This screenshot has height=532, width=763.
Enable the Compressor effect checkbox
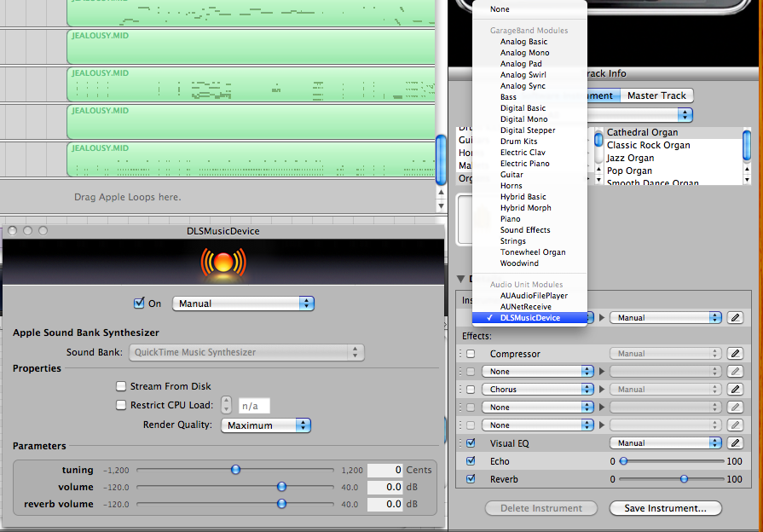coord(471,354)
